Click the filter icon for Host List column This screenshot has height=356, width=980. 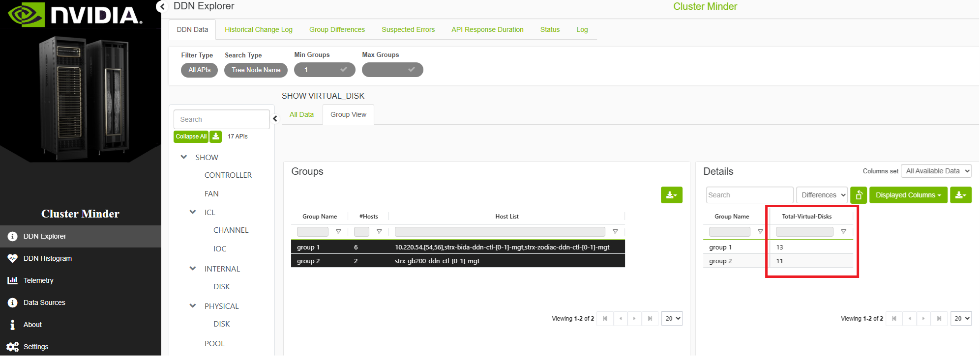[x=615, y=232]
